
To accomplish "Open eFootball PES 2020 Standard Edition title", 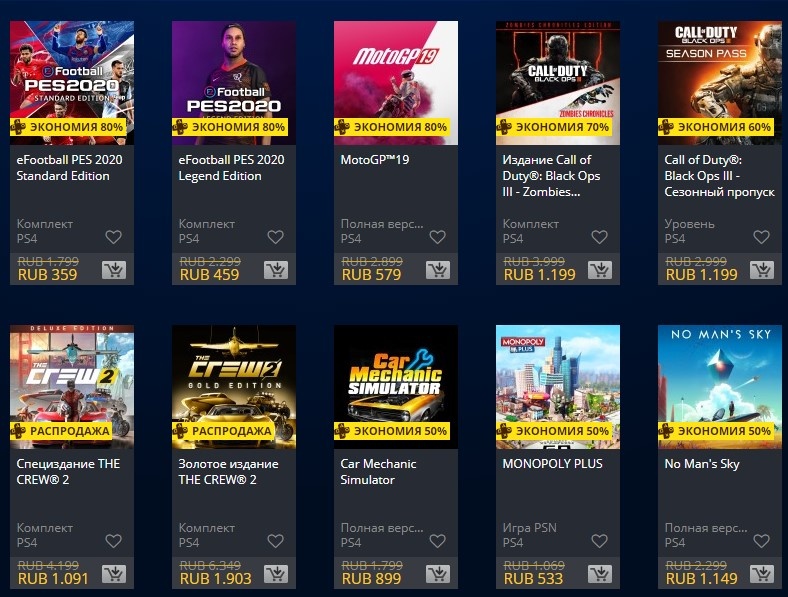I will (x=69, y=168).
